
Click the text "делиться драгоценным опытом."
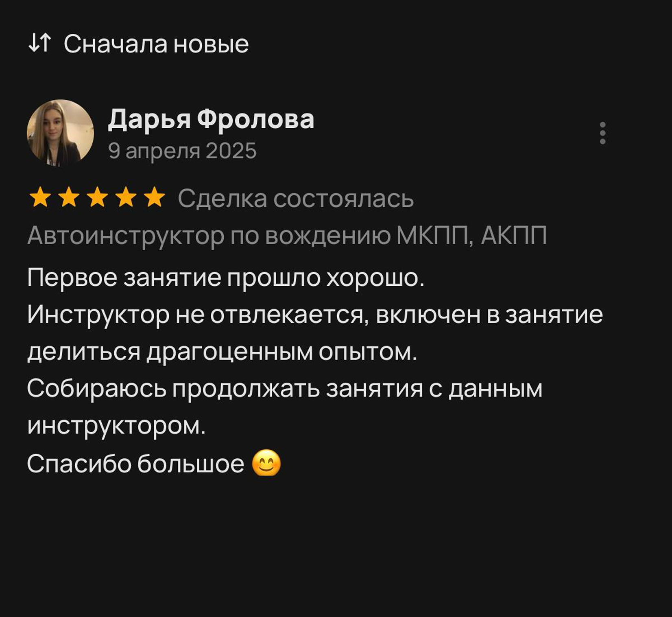tap(222, 352)
